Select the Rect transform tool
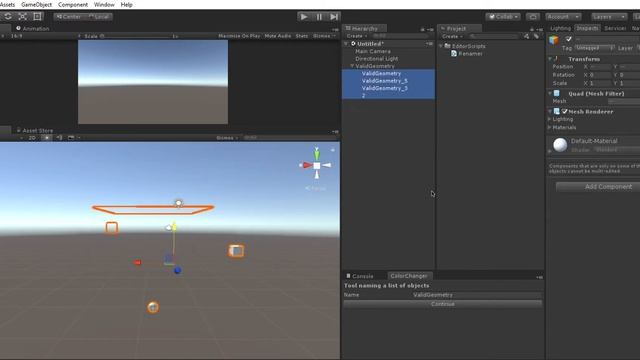 [x=38, y=16]
